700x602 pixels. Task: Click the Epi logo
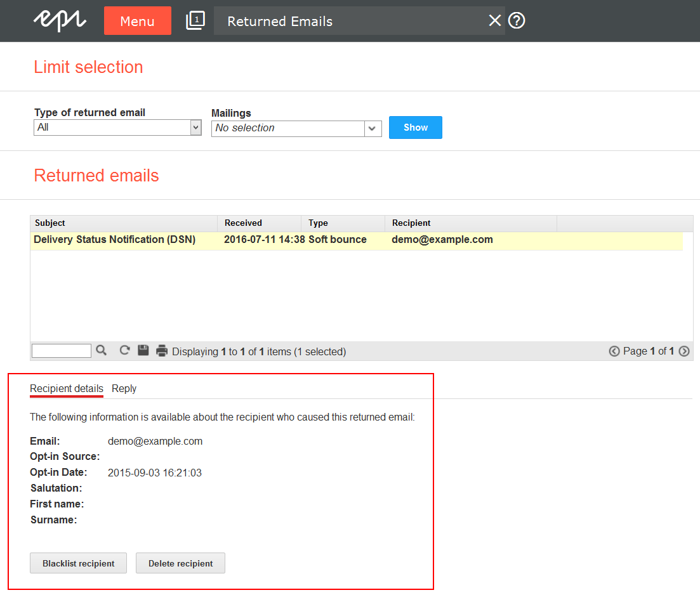click(x=60, y=20)
